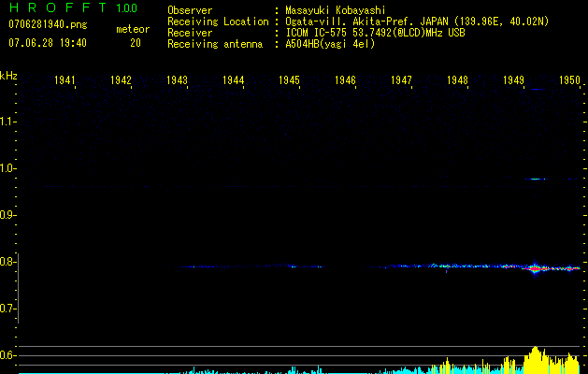588x374 pixels.
Task: Select observer name Masayuki Kobayashi
Action: 336,10
